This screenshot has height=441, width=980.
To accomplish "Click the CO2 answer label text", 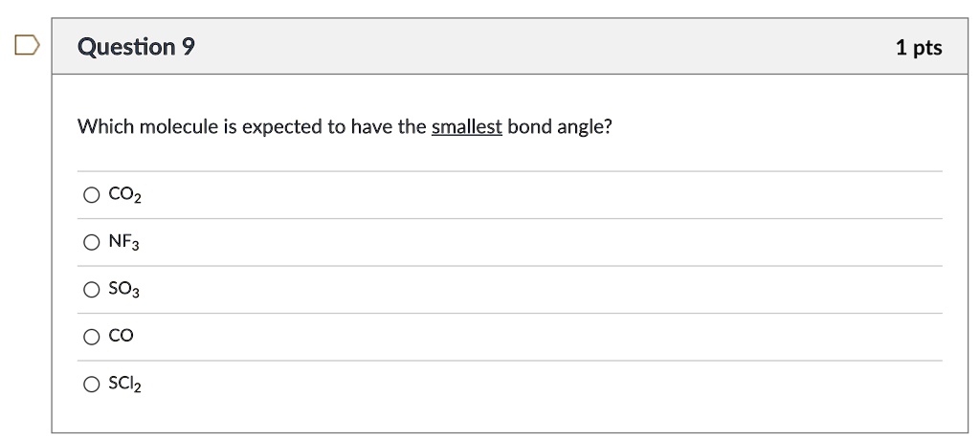I will click(124, 196).
